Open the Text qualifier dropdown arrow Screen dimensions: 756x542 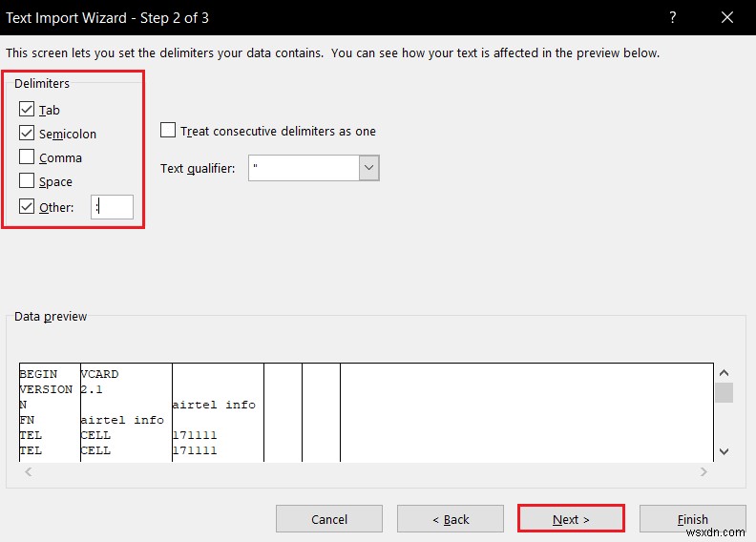[368, 168]
